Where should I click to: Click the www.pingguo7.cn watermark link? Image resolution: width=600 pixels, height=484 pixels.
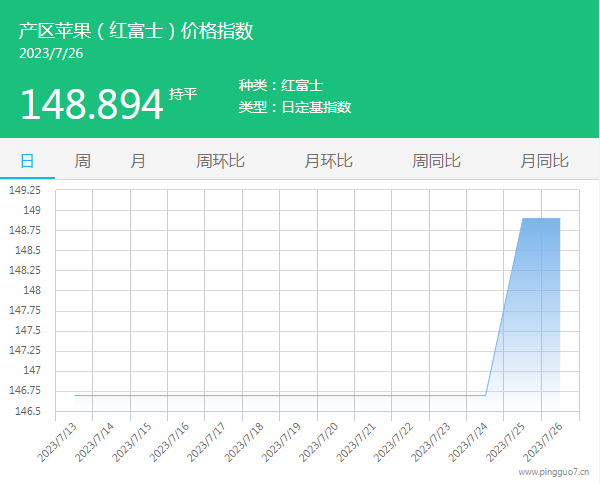click(553, 471)
